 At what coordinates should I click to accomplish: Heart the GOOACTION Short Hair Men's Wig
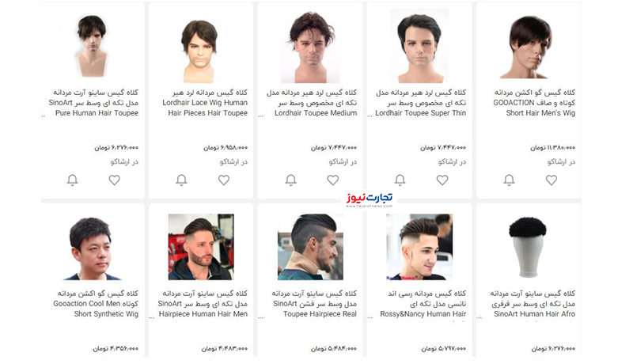552,180
